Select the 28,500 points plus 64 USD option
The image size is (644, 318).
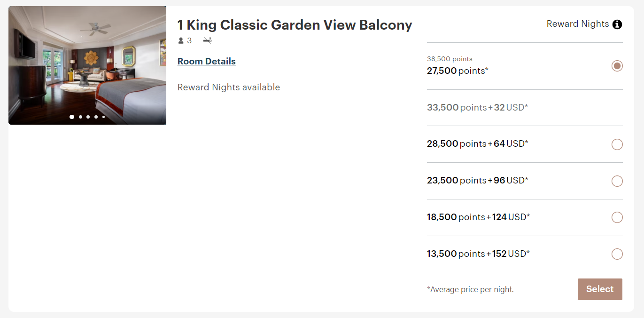[x=617, y=144]
